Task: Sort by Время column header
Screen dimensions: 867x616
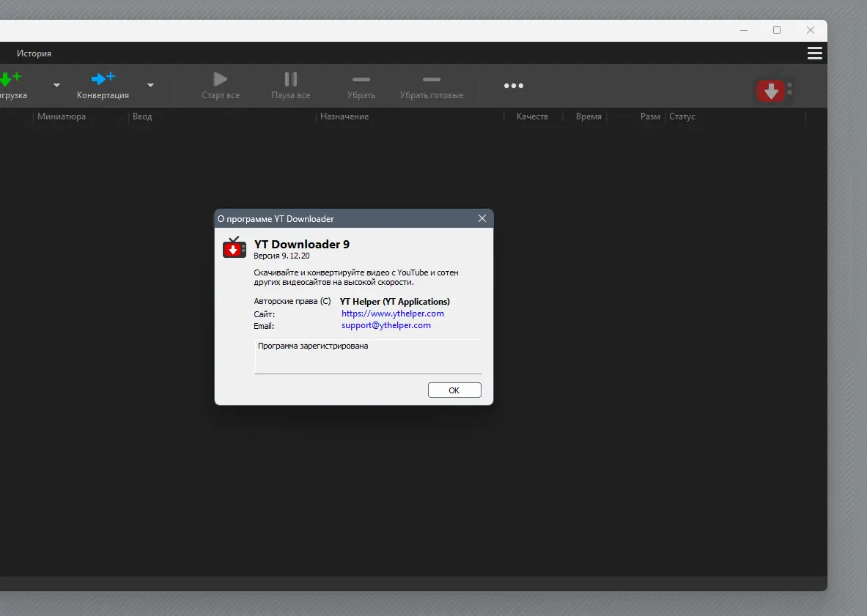Action: pyautogui.click(x=589, y=116)
